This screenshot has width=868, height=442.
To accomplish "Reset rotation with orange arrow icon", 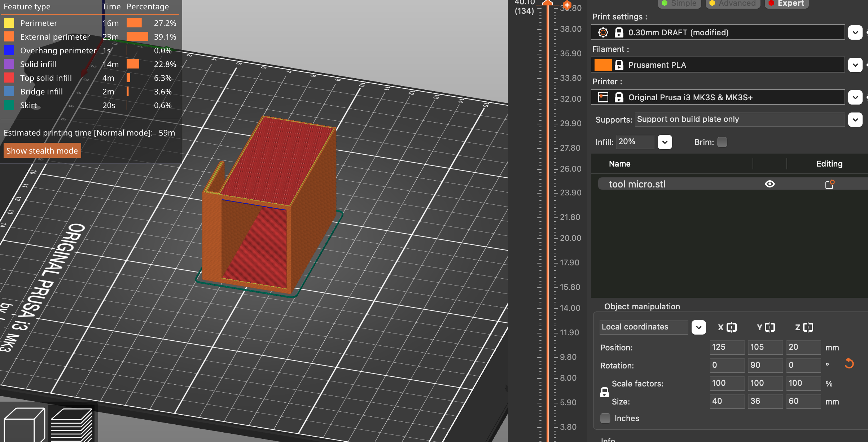I will click(x=849, y=363).
